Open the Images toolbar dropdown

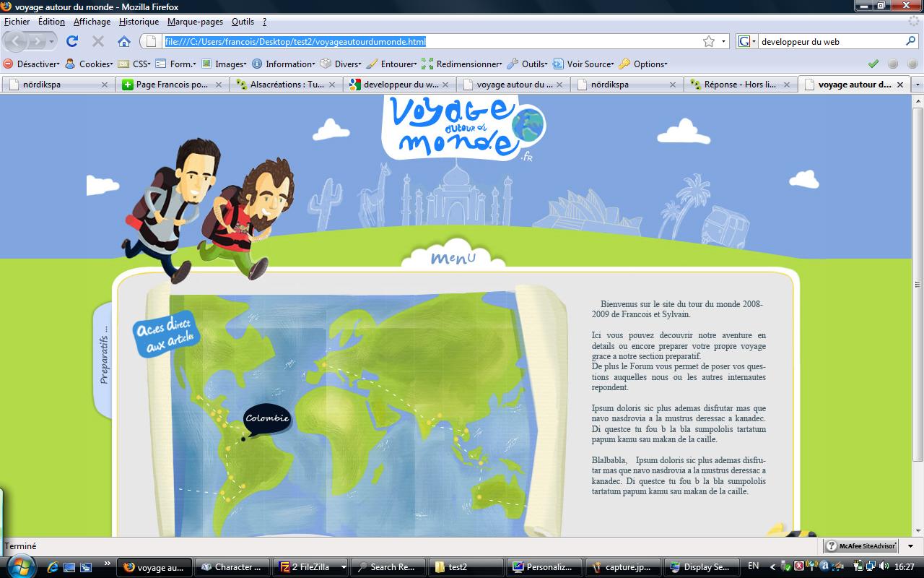224,64
